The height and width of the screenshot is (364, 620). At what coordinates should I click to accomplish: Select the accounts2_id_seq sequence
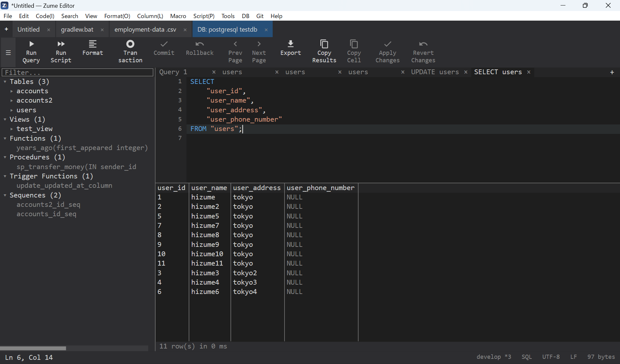click(48, 205)
